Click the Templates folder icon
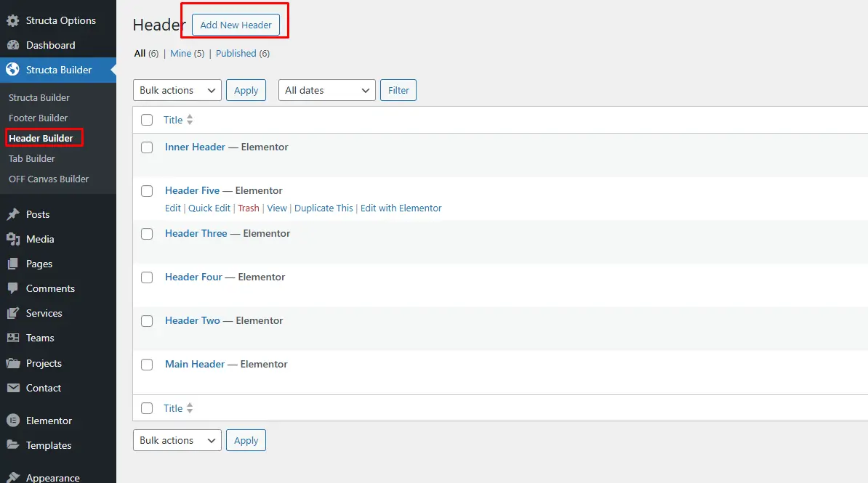The width and height of the screenshot is (868, 483). click(13, 445)
